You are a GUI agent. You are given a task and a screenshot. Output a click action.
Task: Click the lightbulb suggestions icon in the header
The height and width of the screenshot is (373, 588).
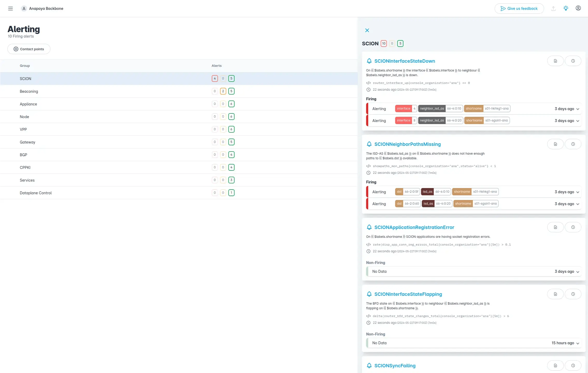[x=566, y=8]
